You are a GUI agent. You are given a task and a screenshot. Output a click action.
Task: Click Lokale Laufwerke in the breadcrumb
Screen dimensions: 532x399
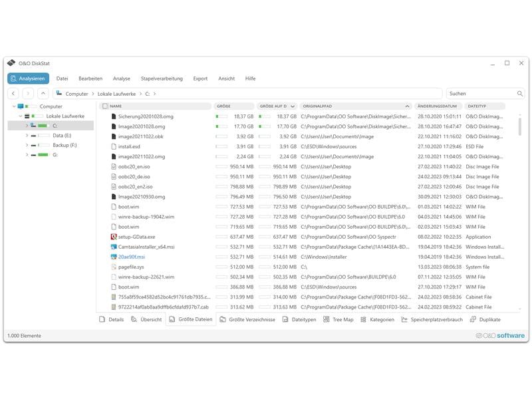click(x=116, y=94)
